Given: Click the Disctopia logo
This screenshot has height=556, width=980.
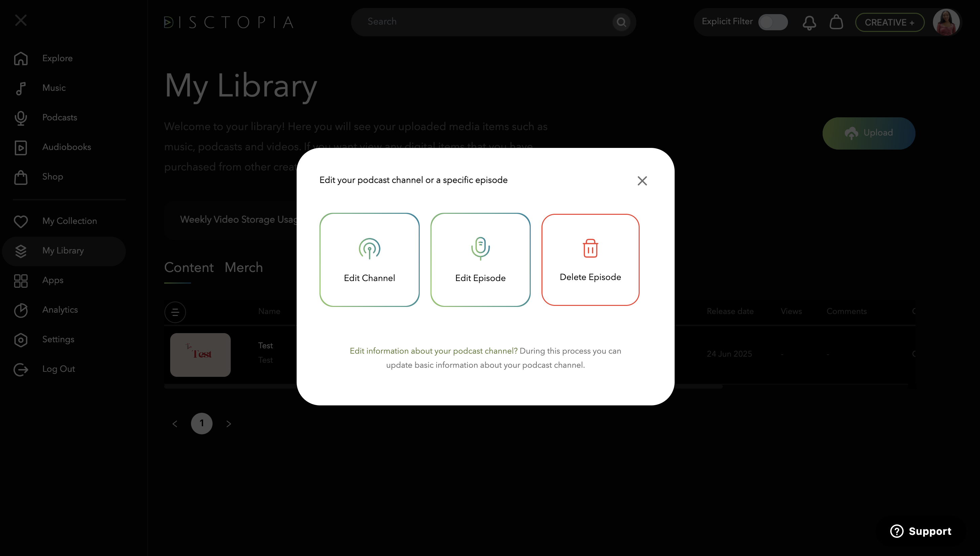Looking at the screenshot, I should pos(229,22).
